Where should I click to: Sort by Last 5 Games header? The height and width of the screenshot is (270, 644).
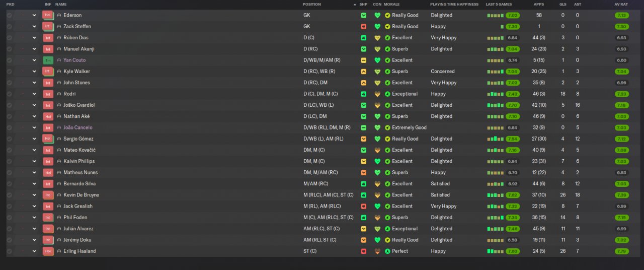point(498,4)
